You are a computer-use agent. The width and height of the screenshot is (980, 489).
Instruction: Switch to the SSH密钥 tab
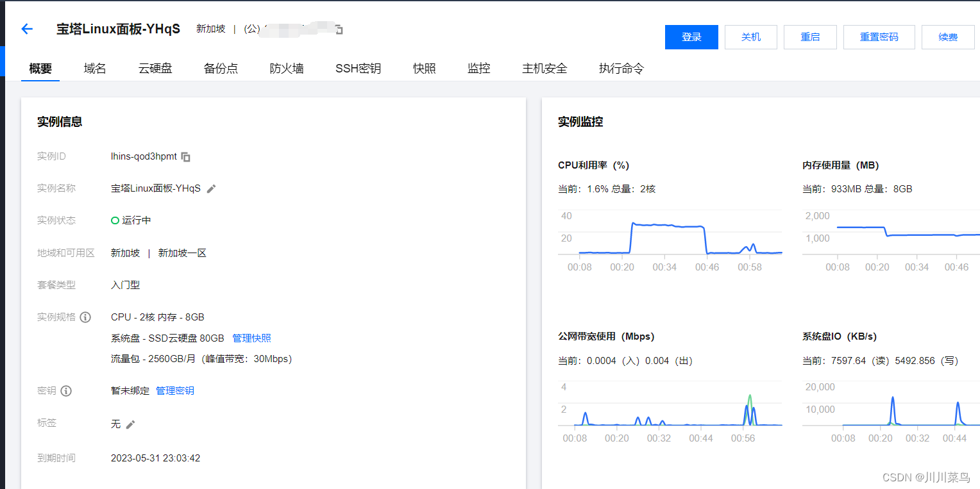(x=359, y=69)
